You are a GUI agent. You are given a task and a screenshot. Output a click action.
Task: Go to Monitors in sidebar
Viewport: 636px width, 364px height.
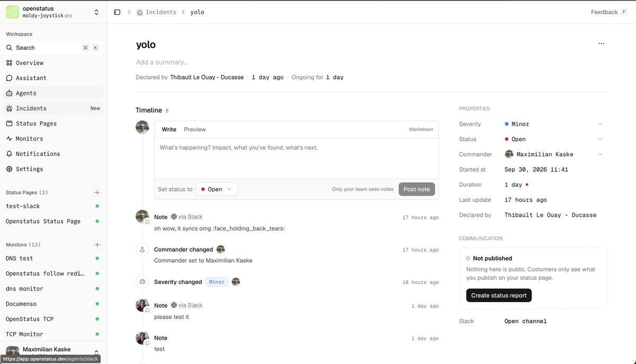[53, 138]
